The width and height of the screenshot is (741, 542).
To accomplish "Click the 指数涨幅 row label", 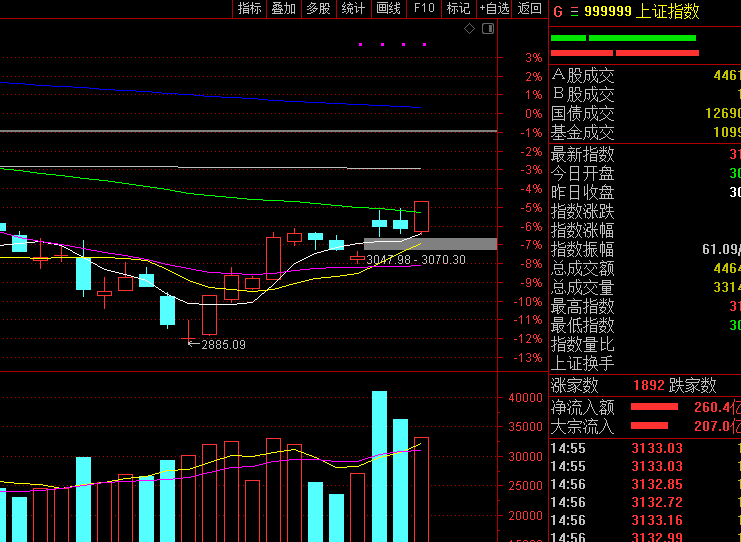I will [x=583, y=231].
